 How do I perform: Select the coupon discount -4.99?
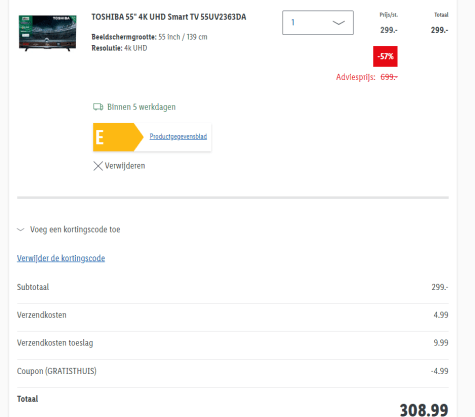pyautogui.click(x=439, y=371)
